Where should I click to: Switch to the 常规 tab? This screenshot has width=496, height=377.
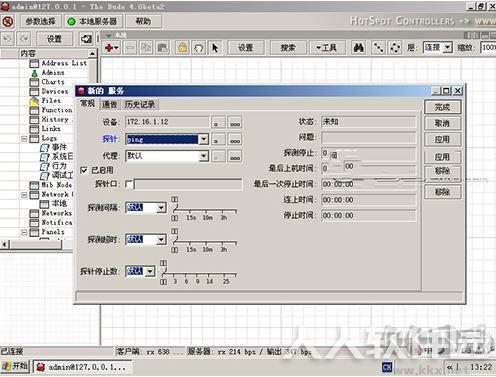(88, 104)
